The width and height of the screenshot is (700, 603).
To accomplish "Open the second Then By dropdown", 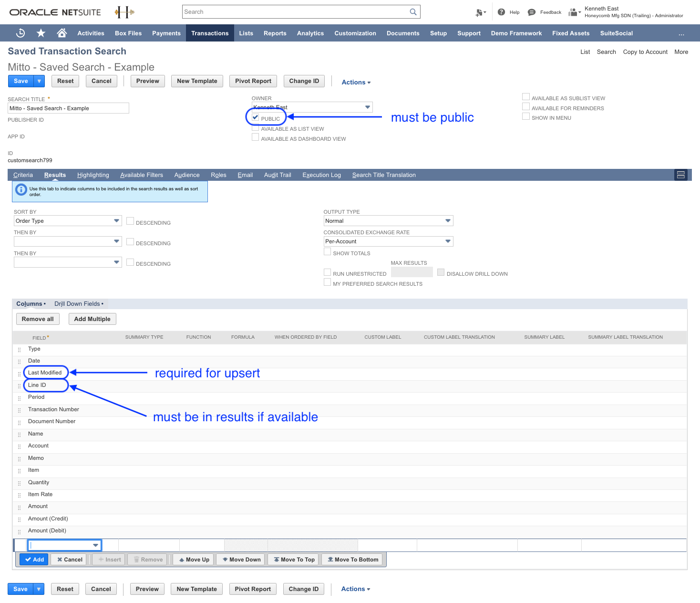I will coord(117,262).
